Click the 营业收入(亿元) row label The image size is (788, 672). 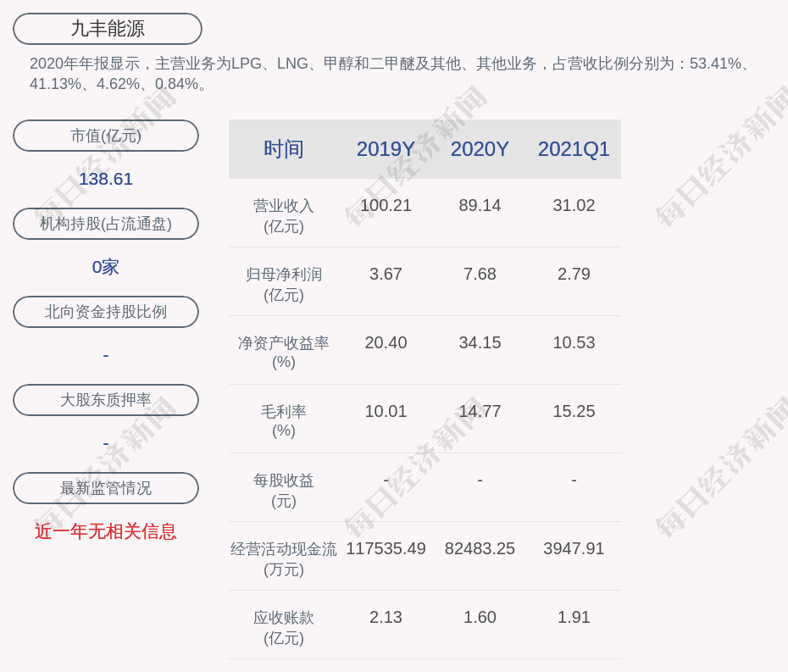(x=284, y=216)
